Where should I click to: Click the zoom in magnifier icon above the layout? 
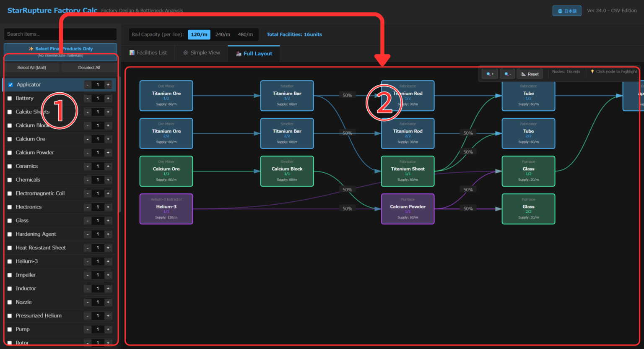click(489, 73)
